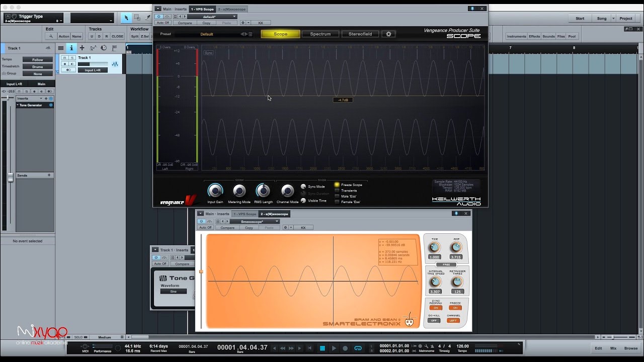The width and height of the screenshot is (644, 362).
Task: Click the CLOSE button under Tracks
Action: tap(117, 36)
